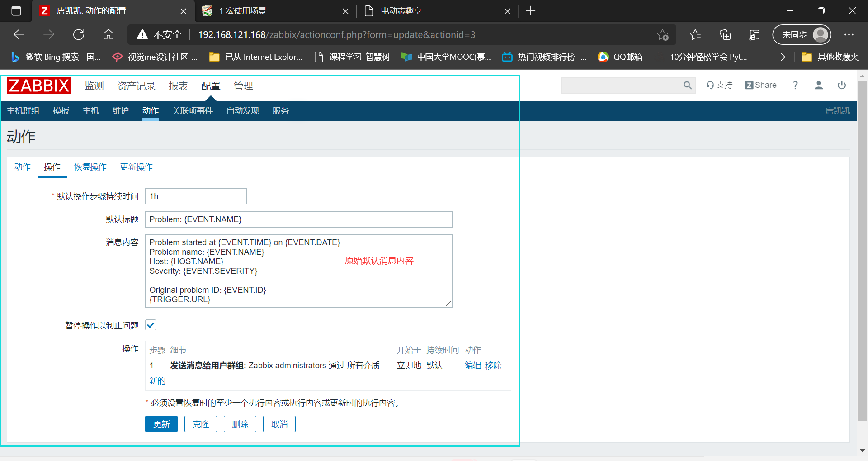Click into the 消息内容 textarea
868x461 pixels.
tap(298, 271)
